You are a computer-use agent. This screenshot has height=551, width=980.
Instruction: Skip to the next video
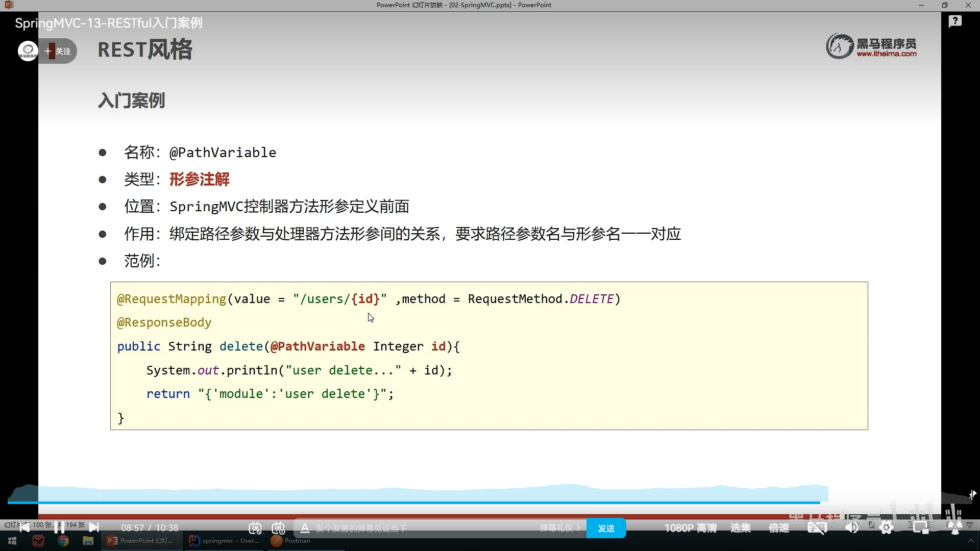pos(94,528)
